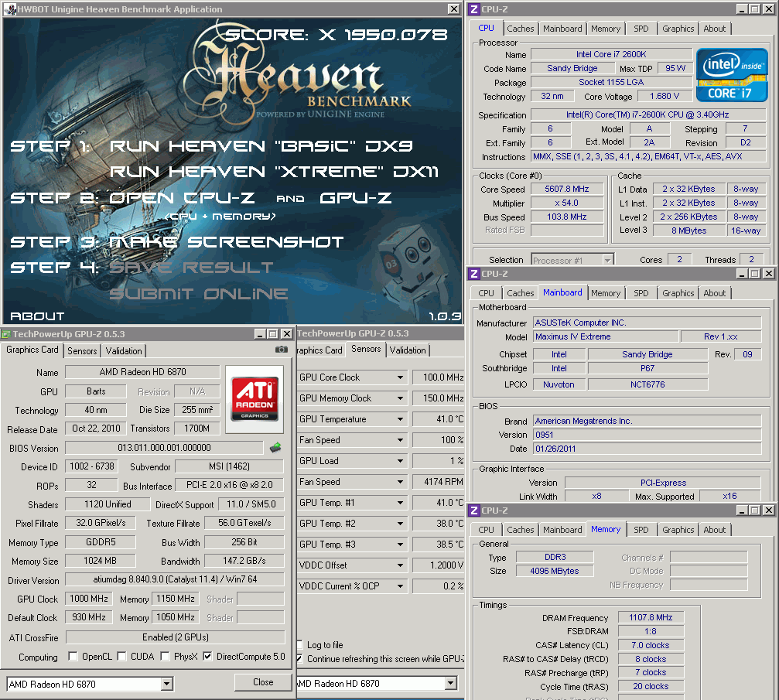Image resolution: width=779 pixels, height=700 pixels.
Task: Click the GPU Clock 1000 MHz field
Action: pos(89,599)
